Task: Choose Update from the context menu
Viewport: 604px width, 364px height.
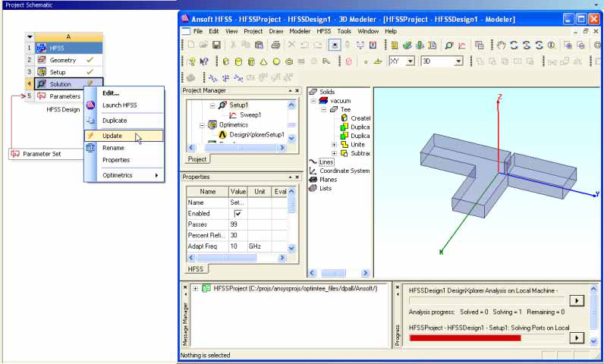Action: click(112, 136)
